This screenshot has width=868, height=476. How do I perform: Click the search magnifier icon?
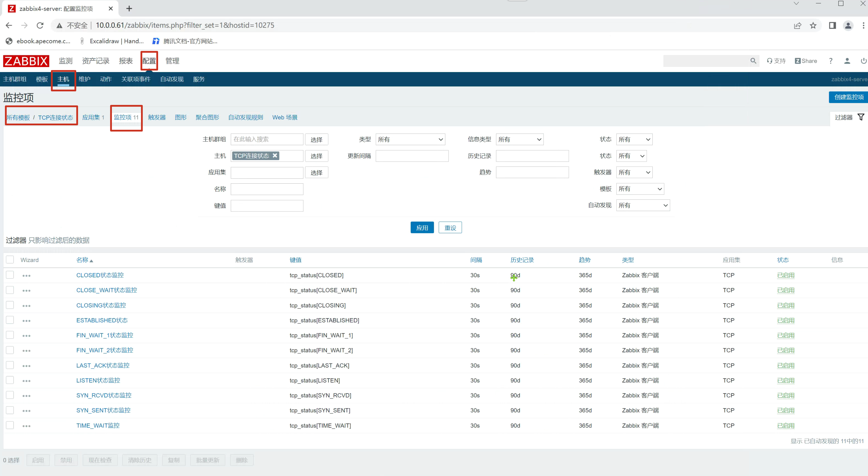coord(753,61)
